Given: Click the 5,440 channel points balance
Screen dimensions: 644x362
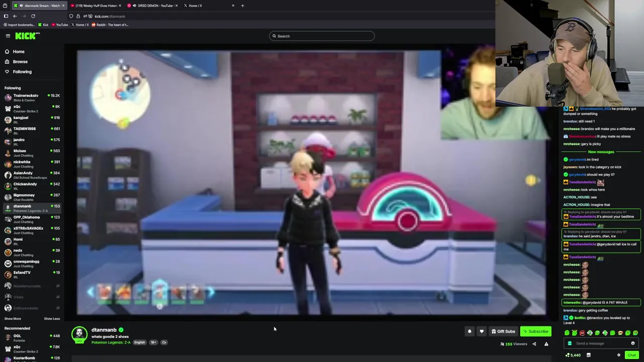Looking at the screenshot, I should click(573, 355).
